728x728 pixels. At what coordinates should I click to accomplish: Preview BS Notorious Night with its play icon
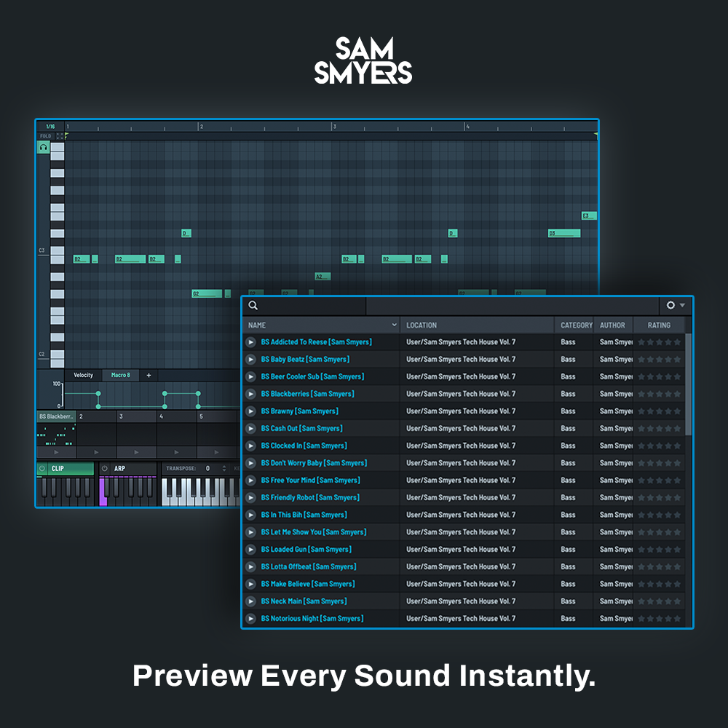click(x=250, y=618)
